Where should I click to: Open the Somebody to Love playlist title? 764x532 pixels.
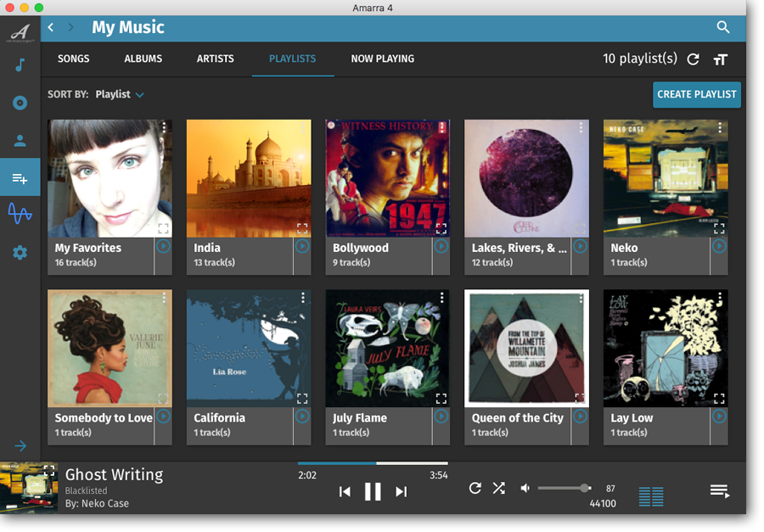click(x=104, y=417)
